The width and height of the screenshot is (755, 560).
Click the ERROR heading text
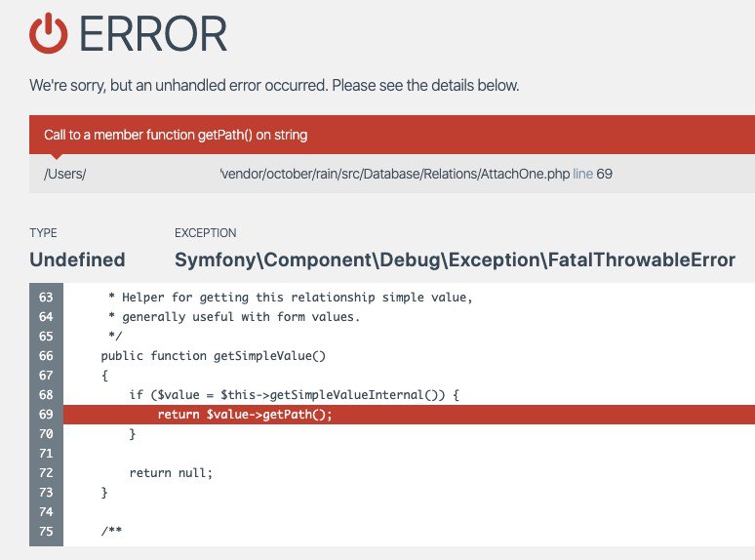coord(152,34)
